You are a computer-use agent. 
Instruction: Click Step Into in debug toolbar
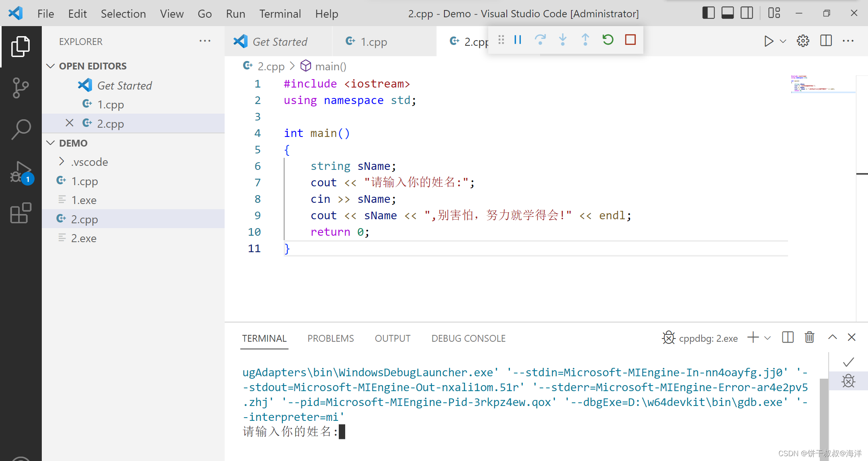click(x=563, y=40)
